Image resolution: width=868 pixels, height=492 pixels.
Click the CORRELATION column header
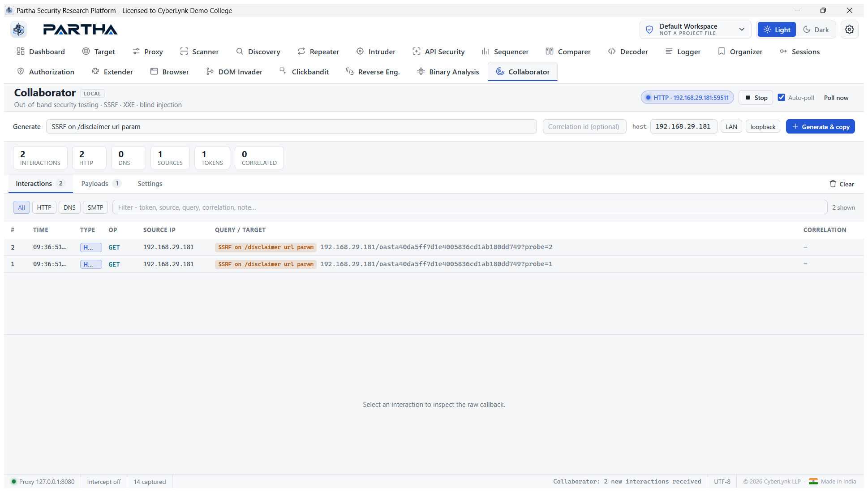point(825,230)
